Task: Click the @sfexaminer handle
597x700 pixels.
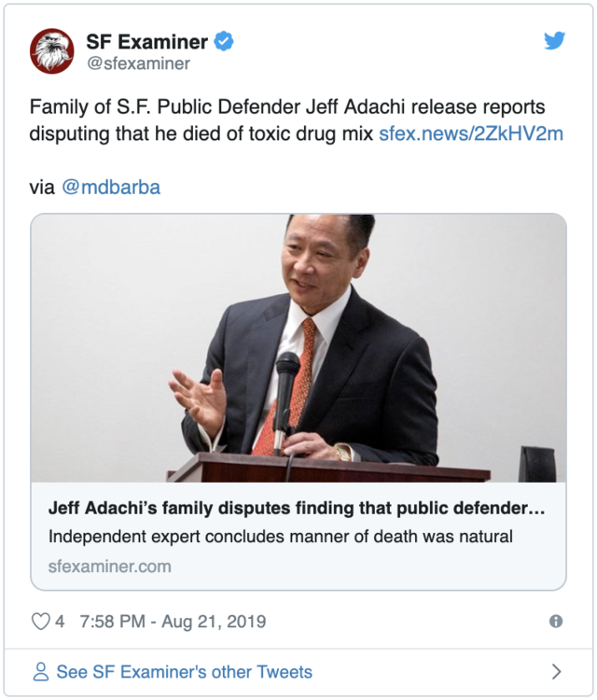Action: [x=138, y=63]
